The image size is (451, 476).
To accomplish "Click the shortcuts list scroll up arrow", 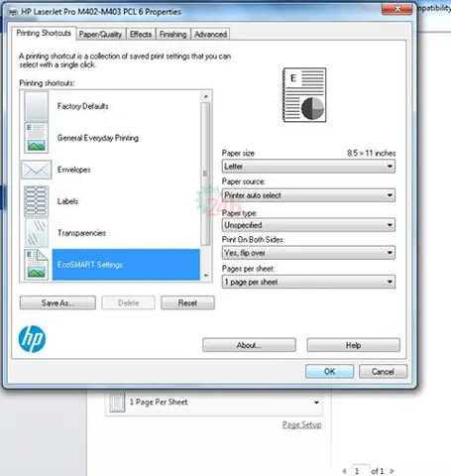I will pos(206,96).
